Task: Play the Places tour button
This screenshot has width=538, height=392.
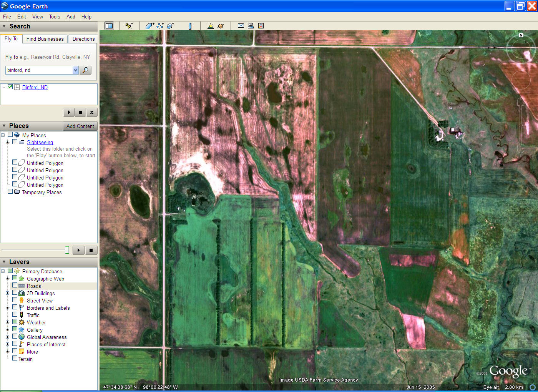Action: coord(78,250)
